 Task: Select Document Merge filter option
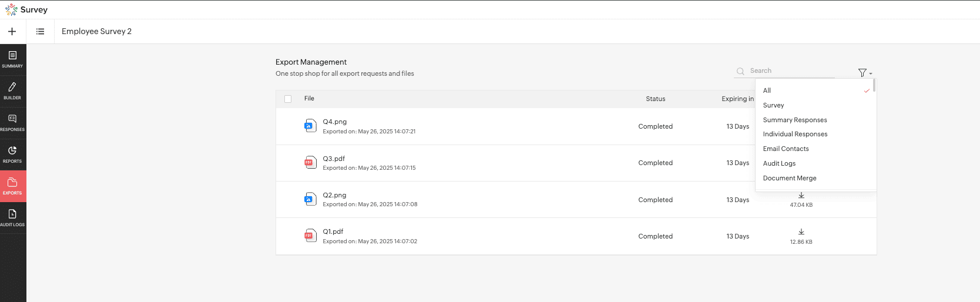[789, 178]
